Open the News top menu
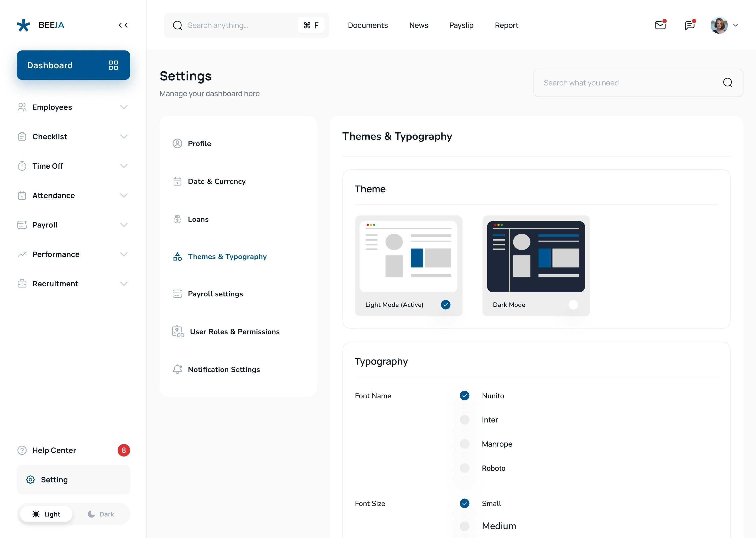 coord(419,25)
